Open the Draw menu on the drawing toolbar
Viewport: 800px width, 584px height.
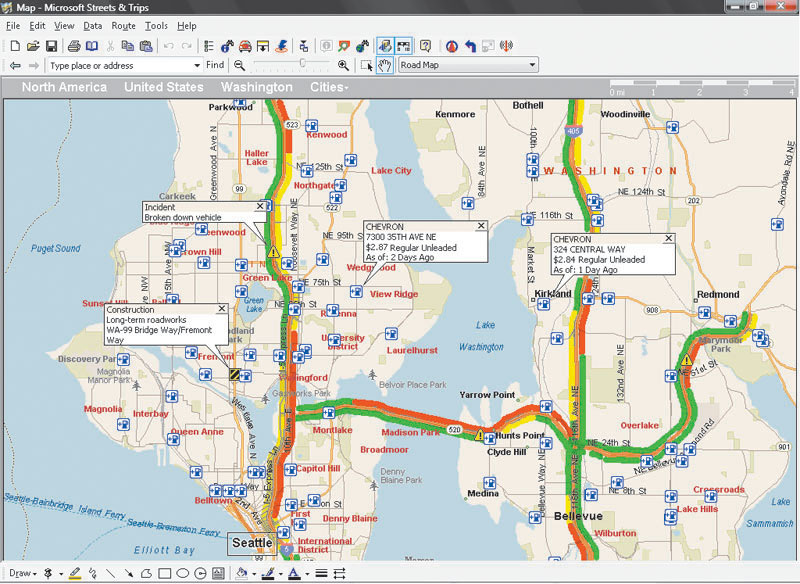(22, 572)
